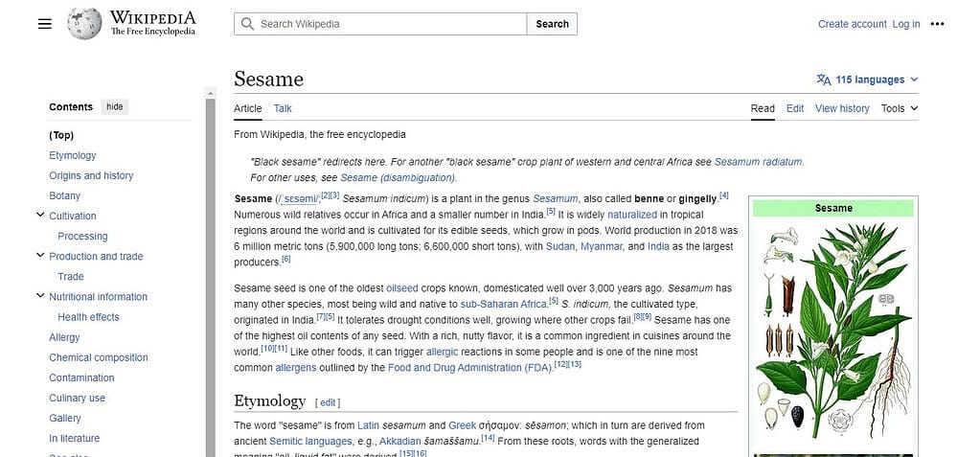Viewport: 980px width, 457px height.
Task: Click the Semitic languages link
Action: coord(311,441)
